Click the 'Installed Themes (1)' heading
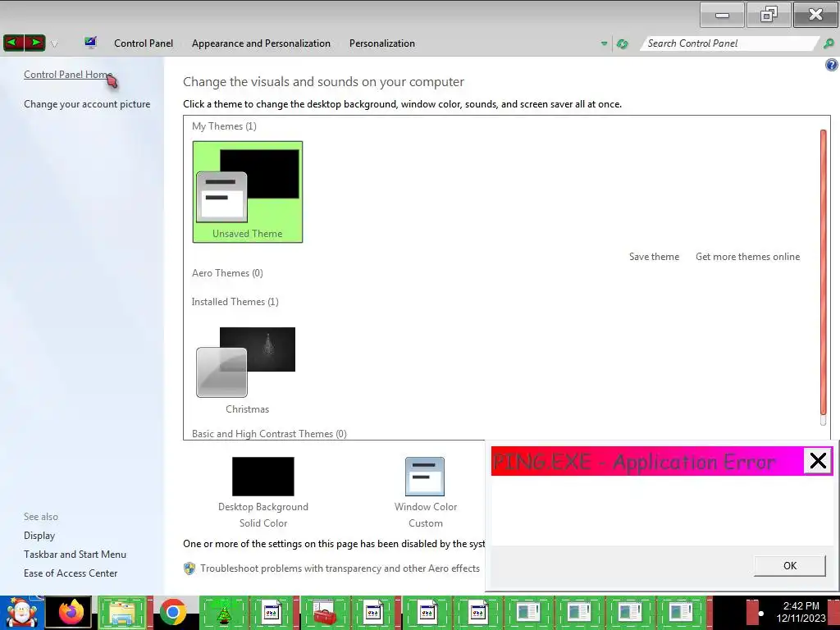 pos(235,302)
